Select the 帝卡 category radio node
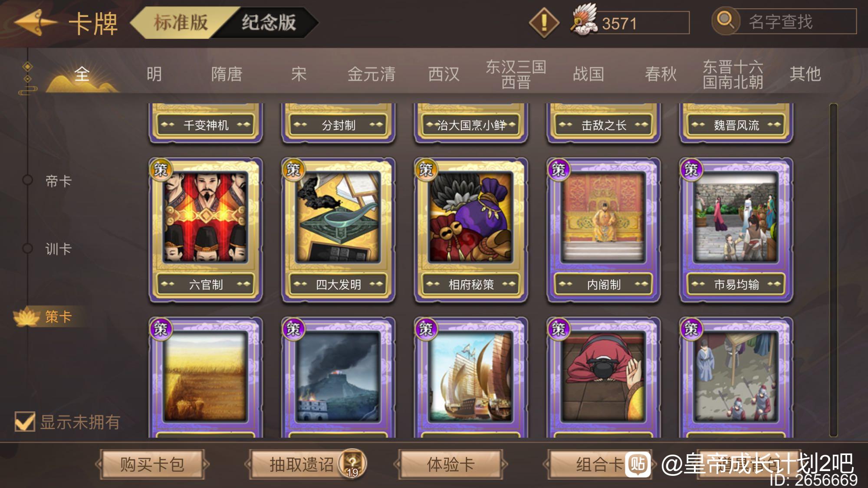This screenshot has height=488, width=868. click(27, 180)
